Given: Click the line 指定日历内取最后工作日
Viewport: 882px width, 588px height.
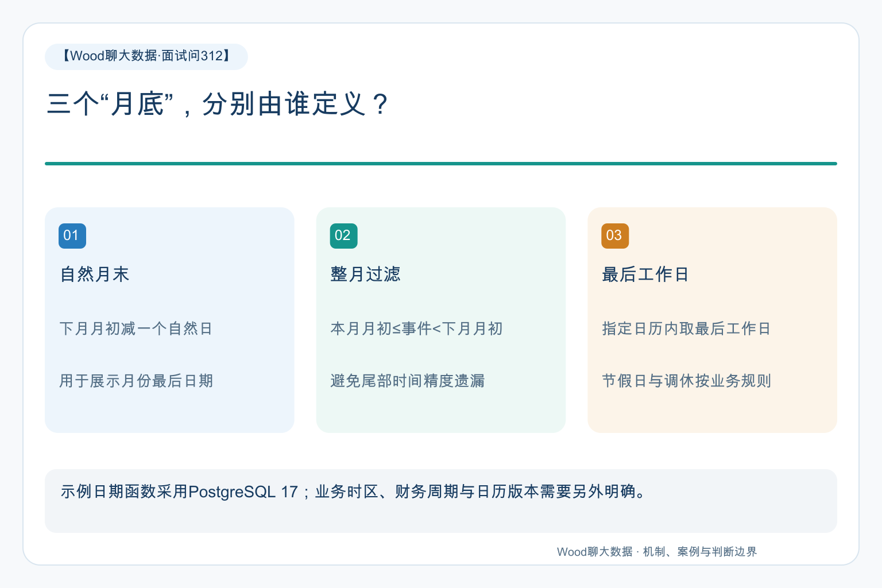Looking at the screenshot, I should [686, 328].
